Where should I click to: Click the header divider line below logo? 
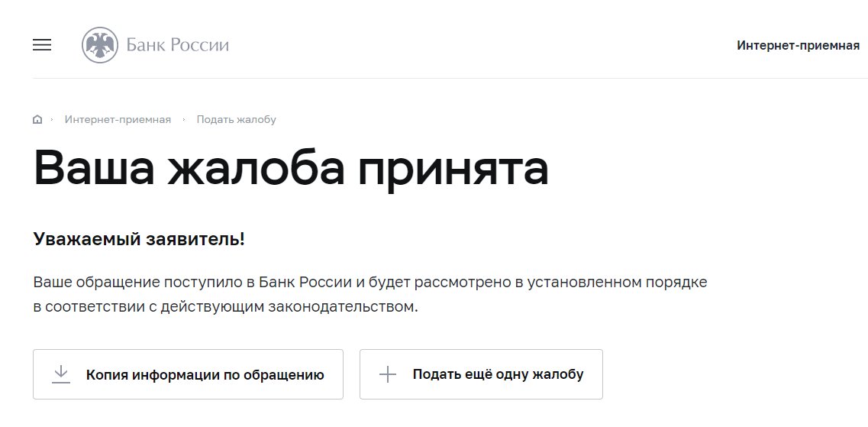(450, 78)
